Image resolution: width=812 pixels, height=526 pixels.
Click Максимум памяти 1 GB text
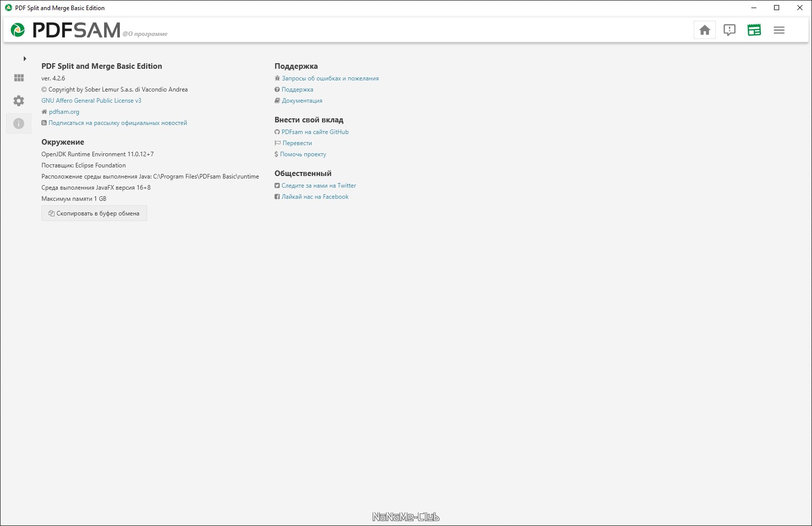[x=74, y=199]
